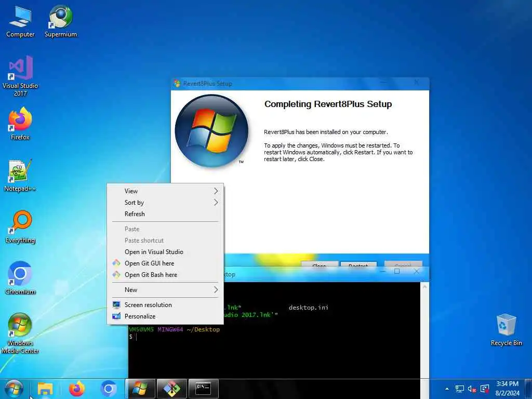The height and width of the screenshot is (399, 532).
Task: Choose Open in Visual Studio
Action: point(165,252)
